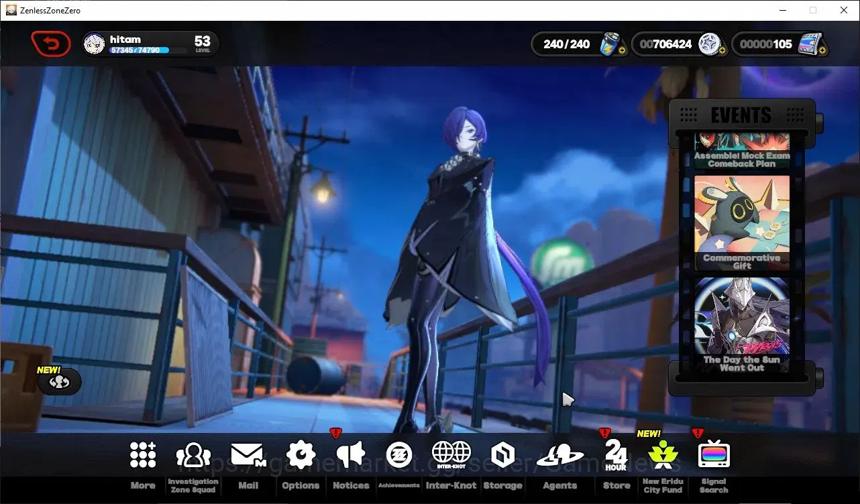The width and height of the screenshot is (860, 504).
Task: Click the EVENTS panel header
Action: click(741, 115)
